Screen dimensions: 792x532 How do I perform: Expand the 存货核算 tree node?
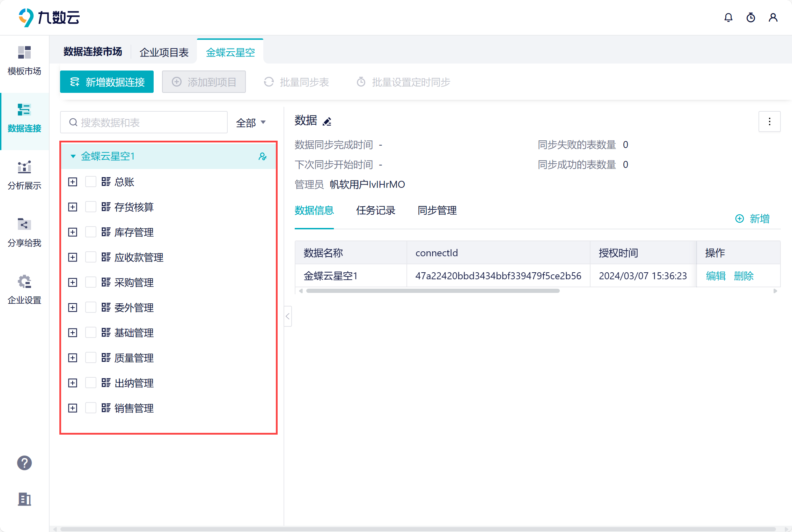click(x=73, y=207)
